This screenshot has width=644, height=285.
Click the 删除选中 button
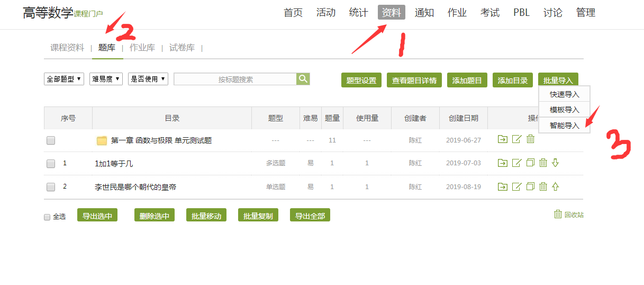(x=155, y=215)
